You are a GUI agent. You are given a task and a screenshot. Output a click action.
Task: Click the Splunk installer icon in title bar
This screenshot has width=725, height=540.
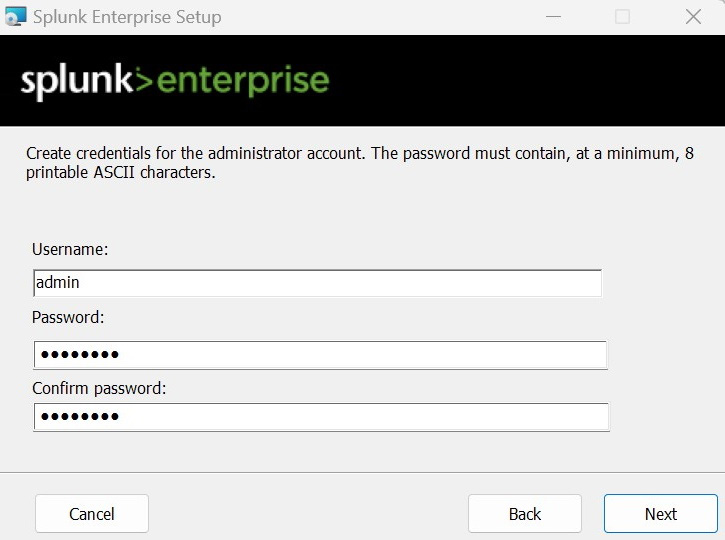[15, 17]
